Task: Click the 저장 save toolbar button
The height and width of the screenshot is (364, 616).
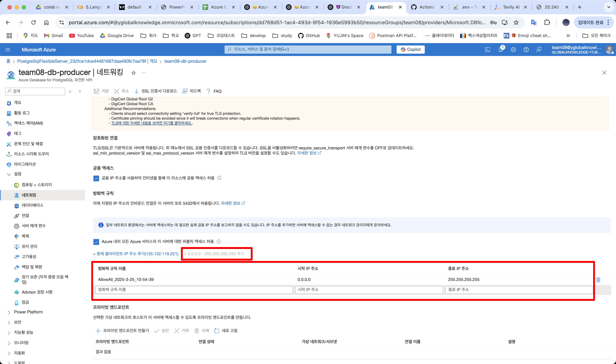Action: [x=101, y=91]
